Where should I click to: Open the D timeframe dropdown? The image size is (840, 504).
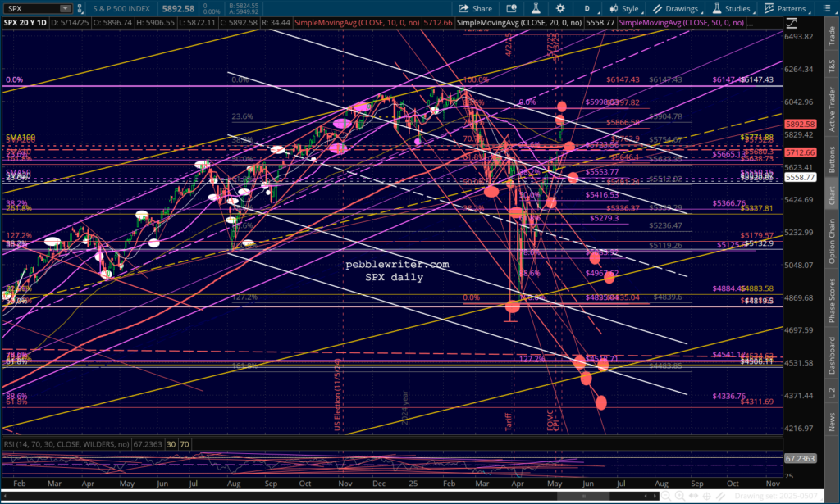click(x=587, y=8)
